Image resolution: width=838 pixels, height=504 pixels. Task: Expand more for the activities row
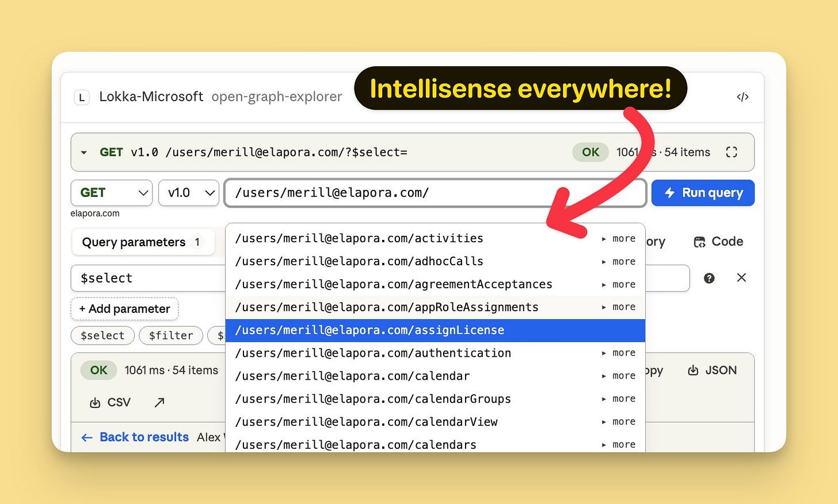click(x=619, y=238)
